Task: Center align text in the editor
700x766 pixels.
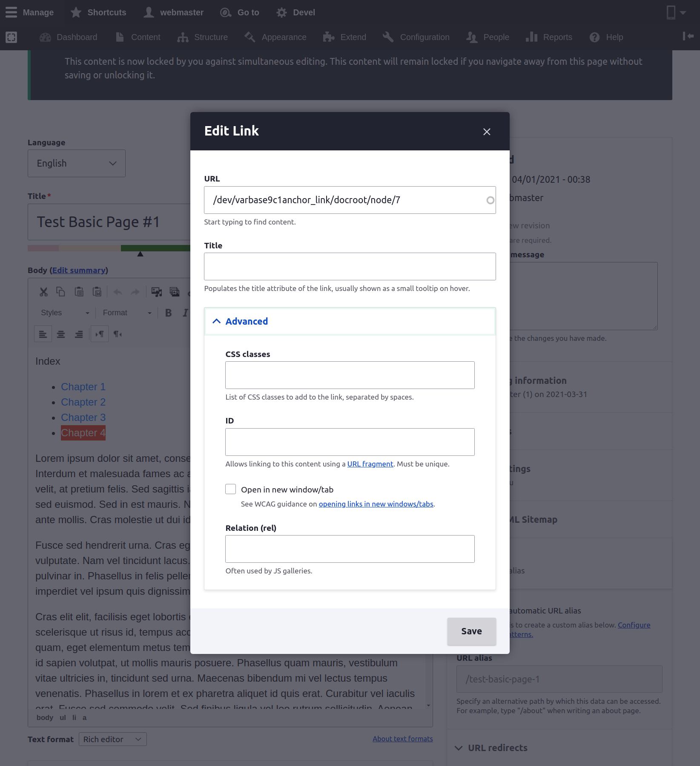Action: (x=61, y=334)
